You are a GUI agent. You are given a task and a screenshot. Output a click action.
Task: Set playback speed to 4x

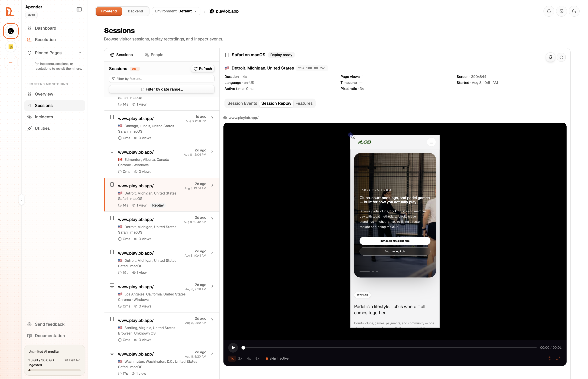[x=249, y=358]
